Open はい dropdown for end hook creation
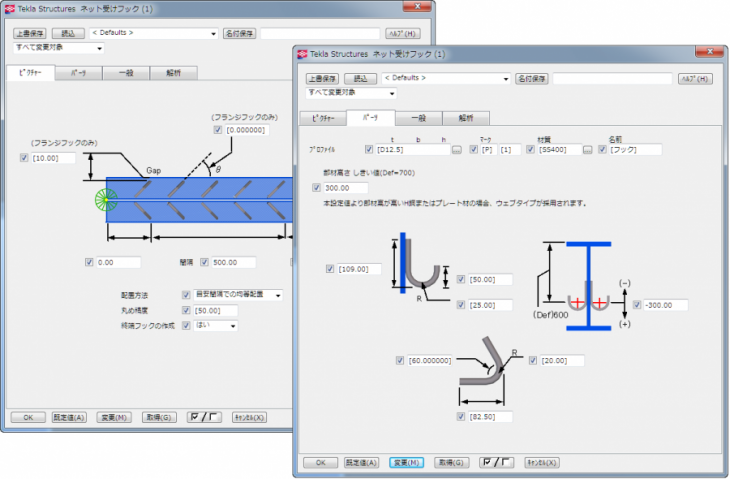730x479 pixels. pyautogui.click(x=216, y=325)
